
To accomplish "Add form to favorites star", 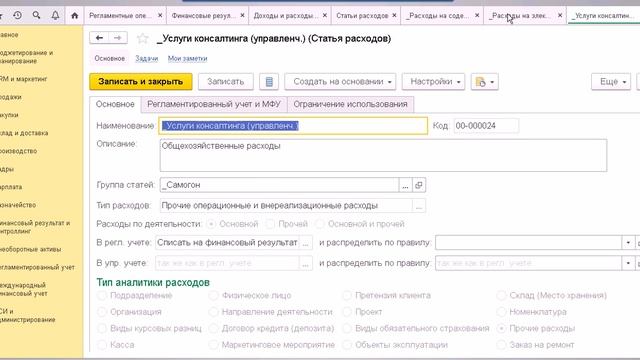I will click(x=142, y=38).
